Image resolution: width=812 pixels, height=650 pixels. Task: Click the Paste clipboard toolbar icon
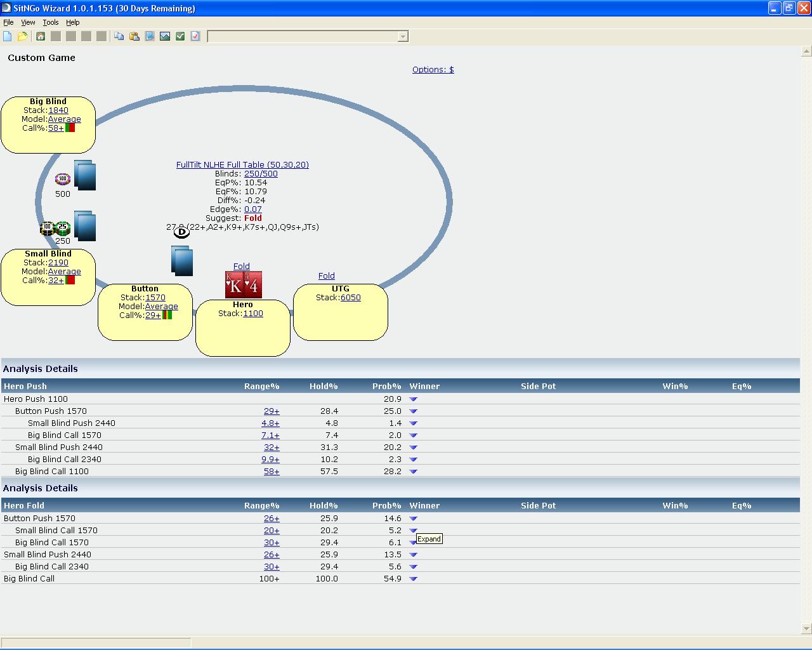[134, 36]
